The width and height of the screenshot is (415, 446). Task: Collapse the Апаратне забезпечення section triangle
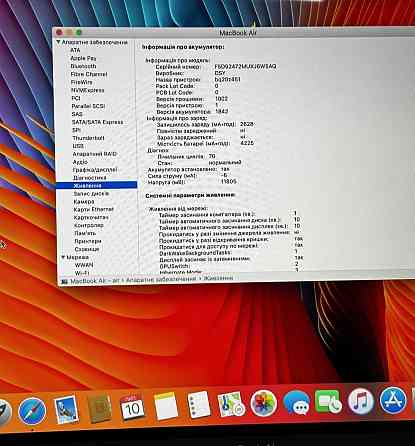[58, 42]
